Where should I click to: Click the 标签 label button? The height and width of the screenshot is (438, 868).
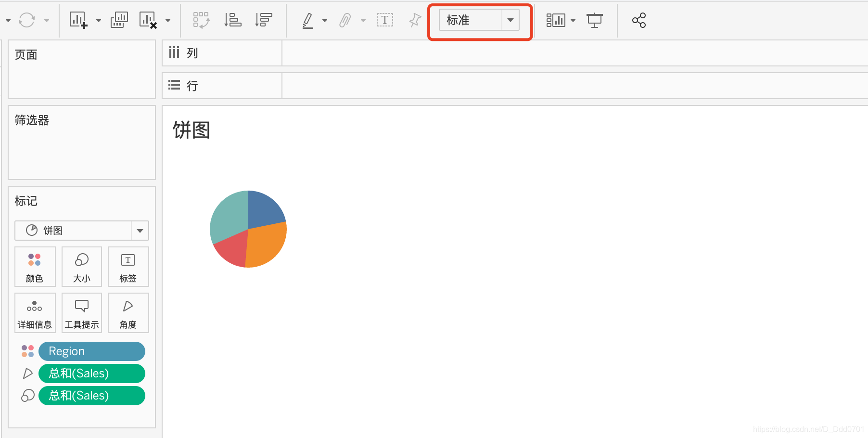(128, 267)
